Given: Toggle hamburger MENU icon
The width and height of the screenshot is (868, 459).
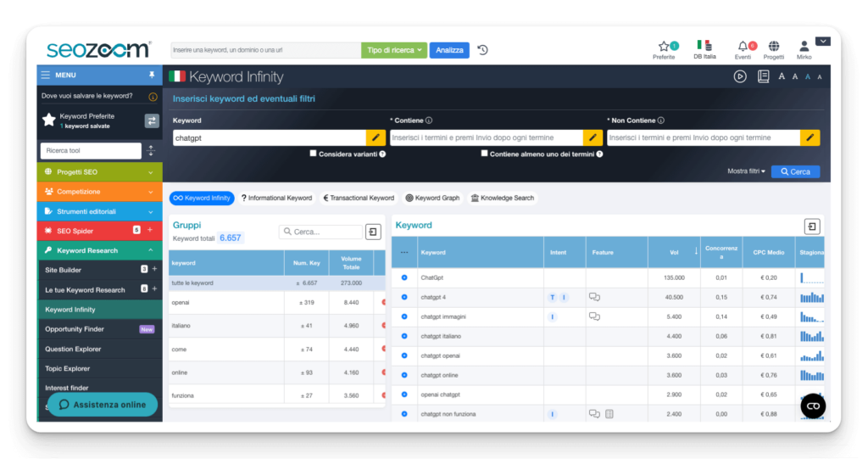Looking at the screenshot, I should [x=46, y=75].
